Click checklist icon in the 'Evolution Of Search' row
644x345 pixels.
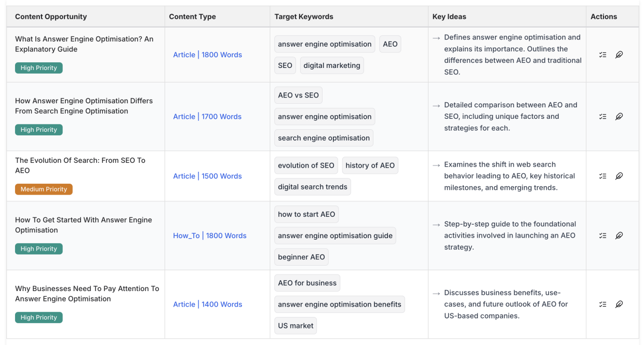pos(602,176)
